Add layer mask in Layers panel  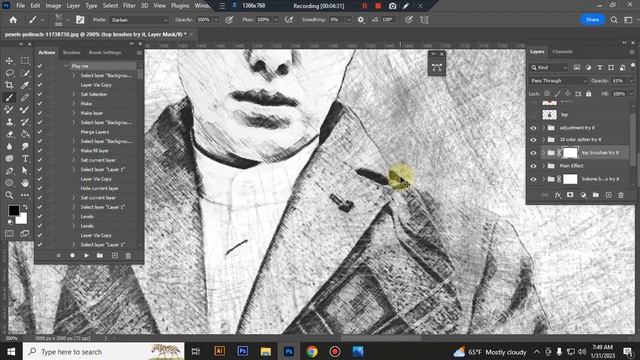tap(570, 195)
